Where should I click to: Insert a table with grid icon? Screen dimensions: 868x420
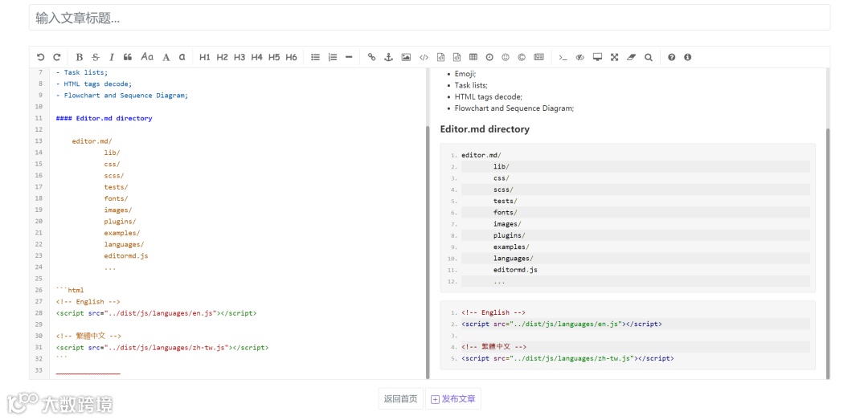pyautogui.click(x=473, y=57)
